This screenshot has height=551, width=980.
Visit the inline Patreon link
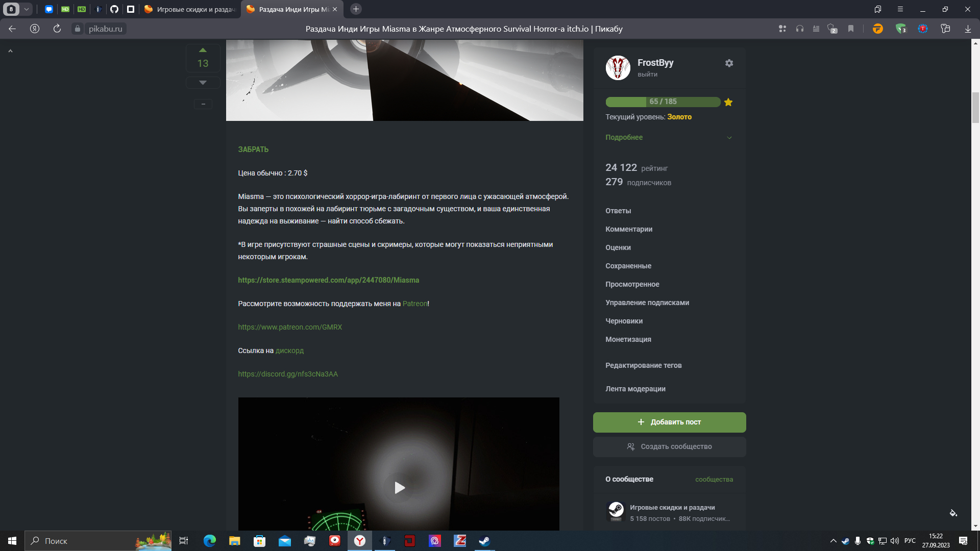[x=415, y=304]
